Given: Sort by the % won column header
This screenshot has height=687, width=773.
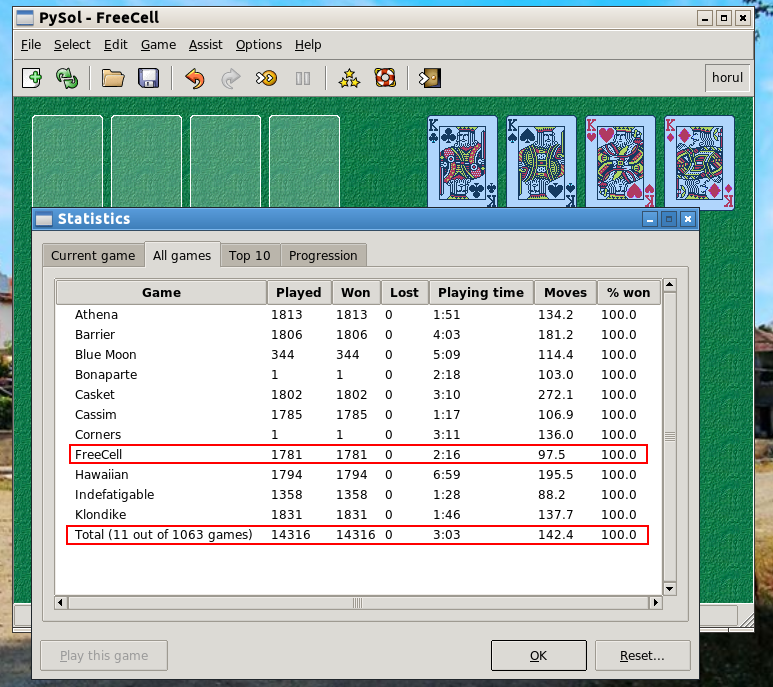Looking at the screenshot, I should (629, 293).
